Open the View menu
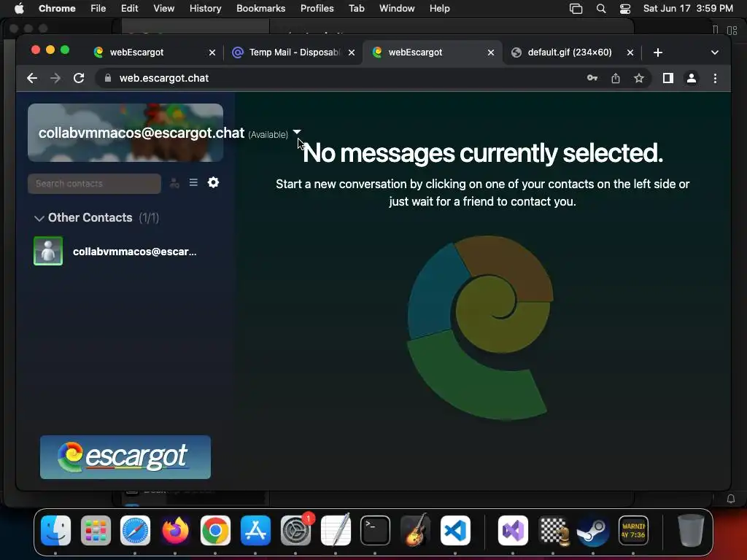 pos(164,8)
